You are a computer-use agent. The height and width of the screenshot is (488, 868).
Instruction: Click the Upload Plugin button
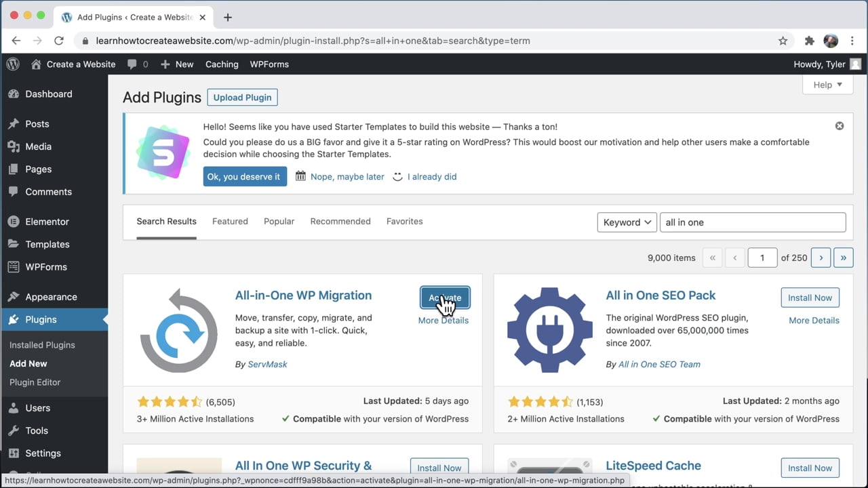click(x=242, y=98)
